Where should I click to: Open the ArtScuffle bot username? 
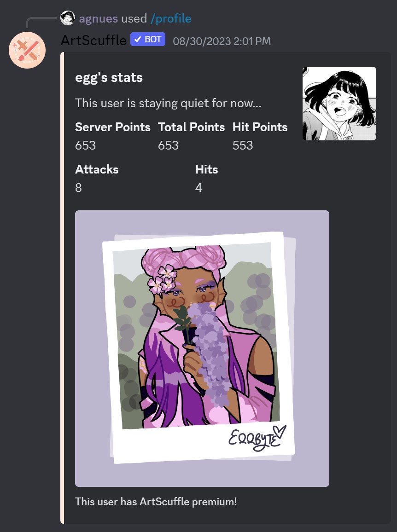coord(93,40)
